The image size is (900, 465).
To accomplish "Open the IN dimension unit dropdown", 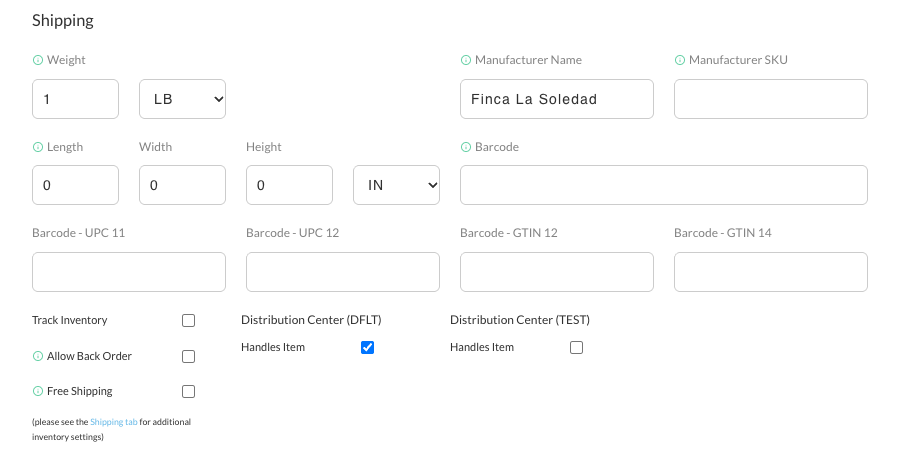I will [x=397, y=185].
